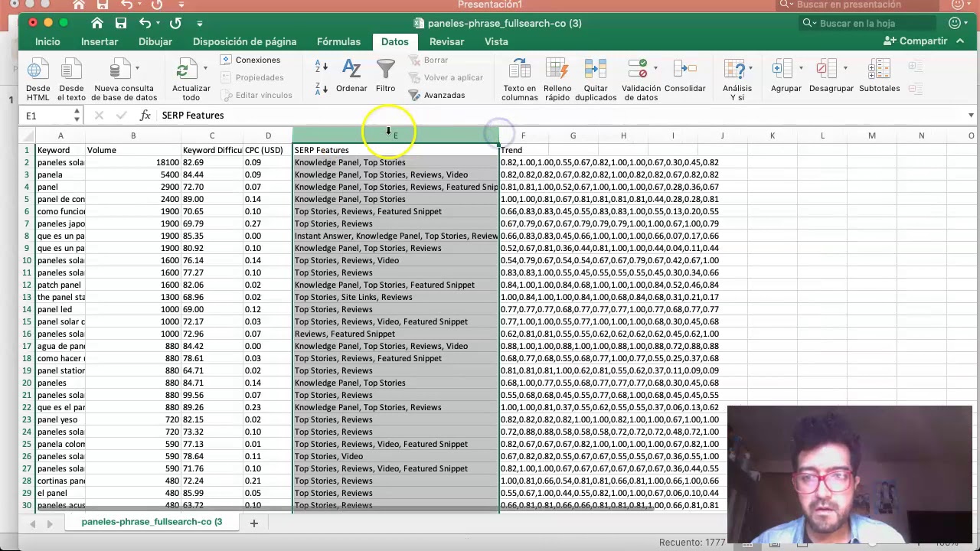Open the Insertar ribbon tab

coord(100,41)
